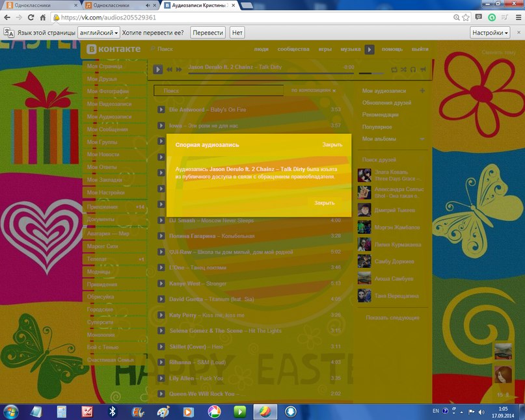Click the Перевести button in the translate bar
Image resolution: width=525 pixels, height=420 pixels.
(208, 33)
